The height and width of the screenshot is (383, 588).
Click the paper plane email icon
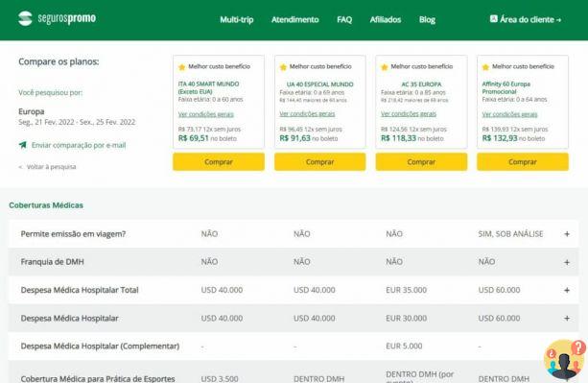point(23,145)
